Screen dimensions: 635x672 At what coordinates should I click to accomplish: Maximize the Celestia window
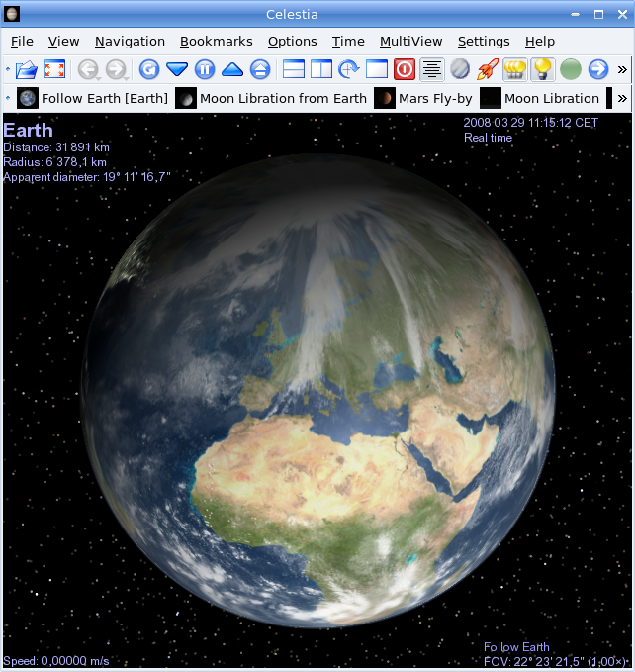[599, 14]
